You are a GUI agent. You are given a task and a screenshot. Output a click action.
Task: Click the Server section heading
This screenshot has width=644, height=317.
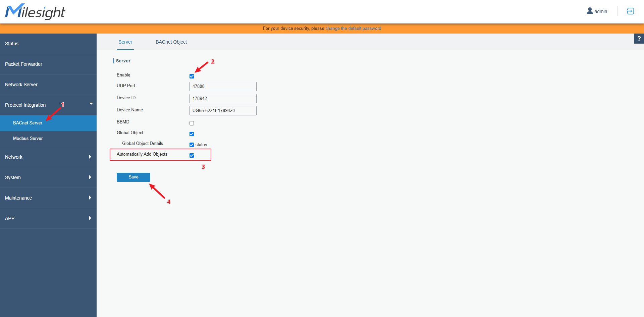click(123, 61)
